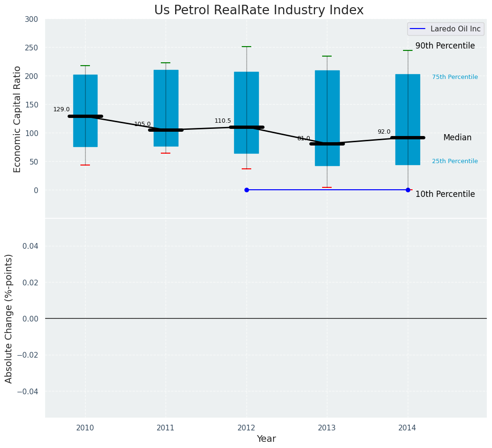The image size is (492, 448).
Task: Click the 10th Percentile annotation
Action: point(445,194)
